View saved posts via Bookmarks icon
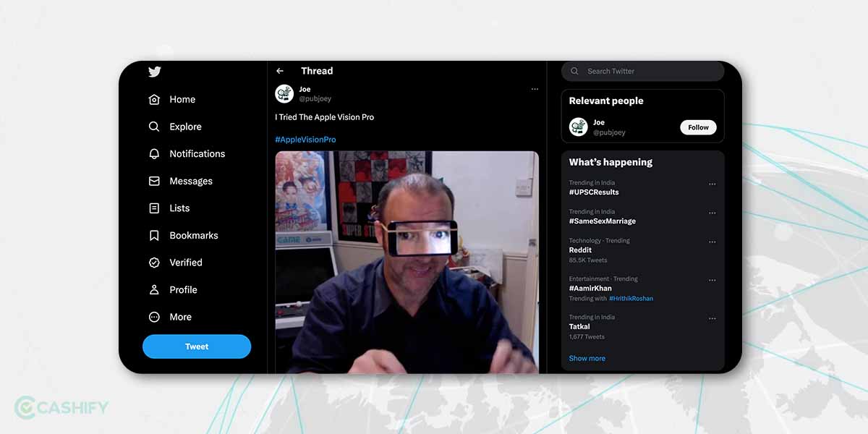Image resolution: width=868 pixels, height=434 pixels. pos(154,235)
